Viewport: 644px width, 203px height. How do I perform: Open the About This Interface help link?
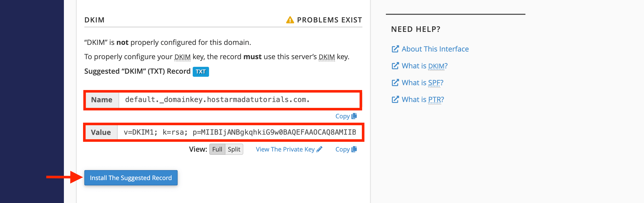tap(435, 49)
